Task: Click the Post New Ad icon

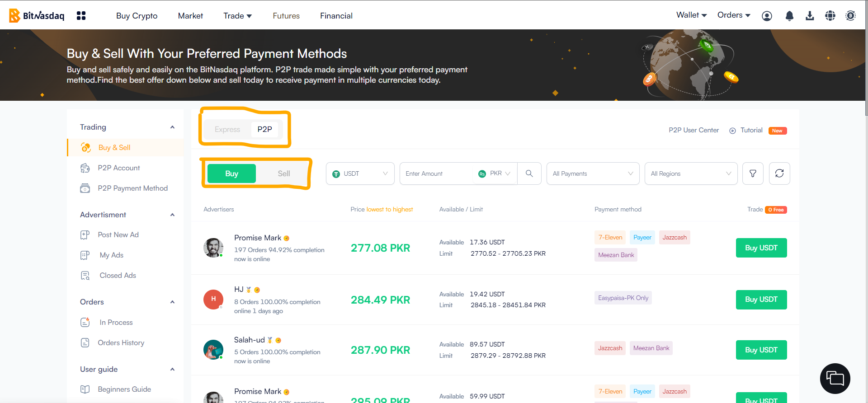Action: 85,235
